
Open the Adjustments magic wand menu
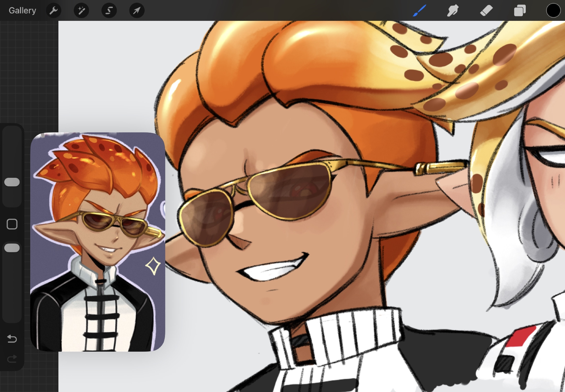click(81, 10)
